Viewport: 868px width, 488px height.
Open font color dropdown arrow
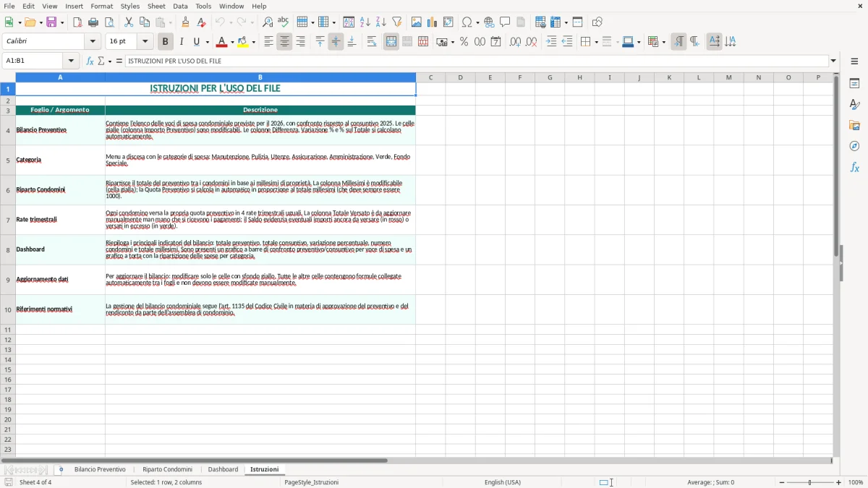pos(231,42)
